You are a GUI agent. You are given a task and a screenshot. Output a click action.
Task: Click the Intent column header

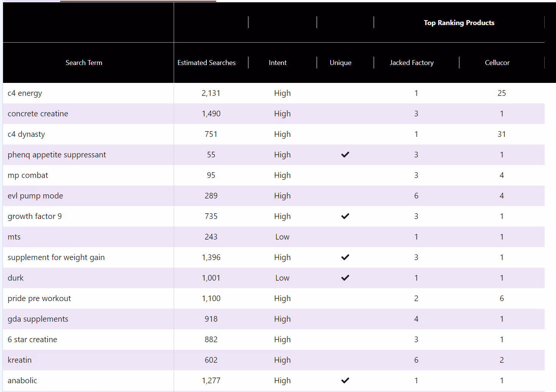(x=278, y=63)
